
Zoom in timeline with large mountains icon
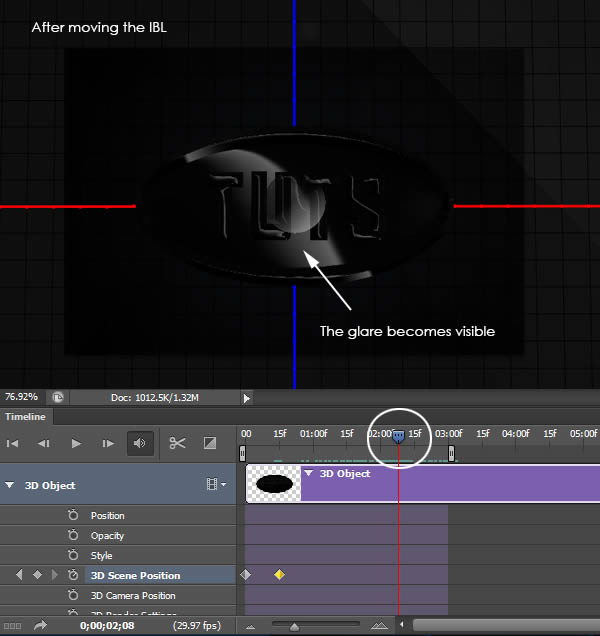379,625
